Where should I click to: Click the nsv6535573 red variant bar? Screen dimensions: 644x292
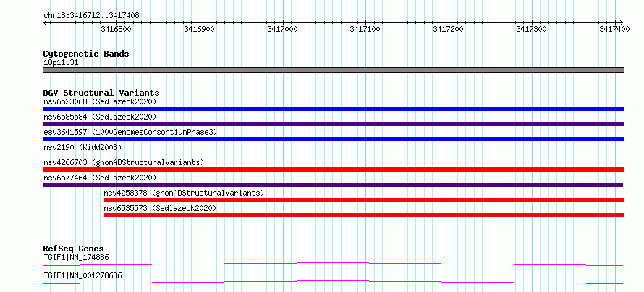click(x=364, y=215)
